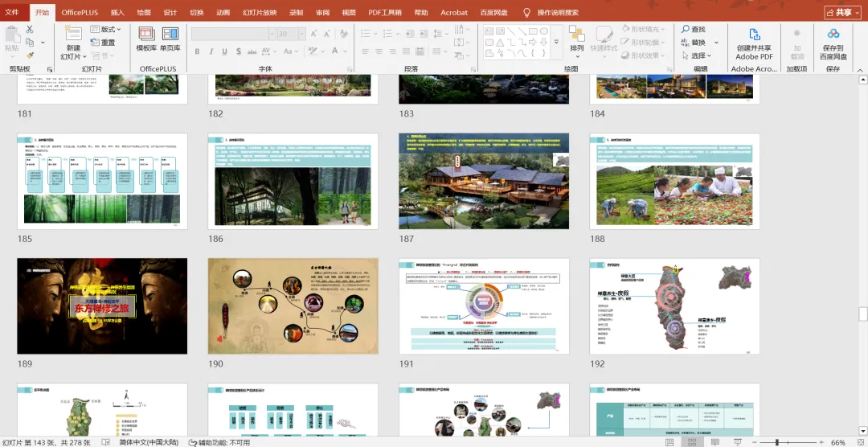
Task: Click the spell check icon in status bar
Action: coord(106,442)
